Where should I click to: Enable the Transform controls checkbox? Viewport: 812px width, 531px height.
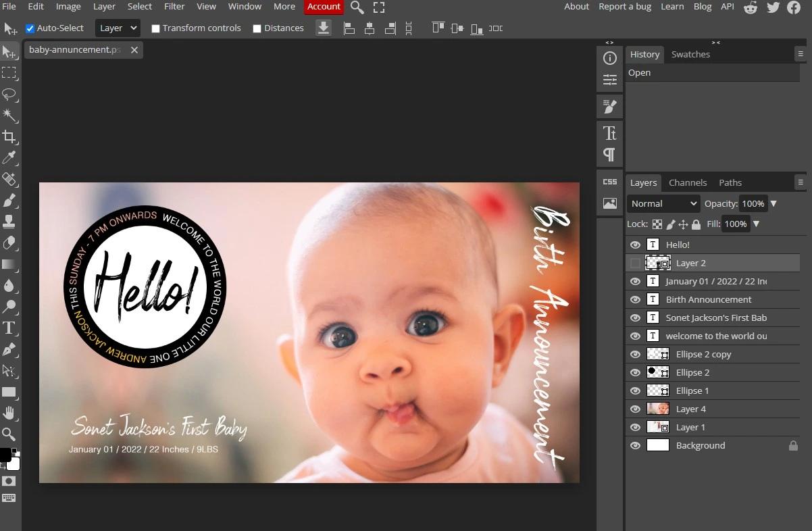(155, 28)
